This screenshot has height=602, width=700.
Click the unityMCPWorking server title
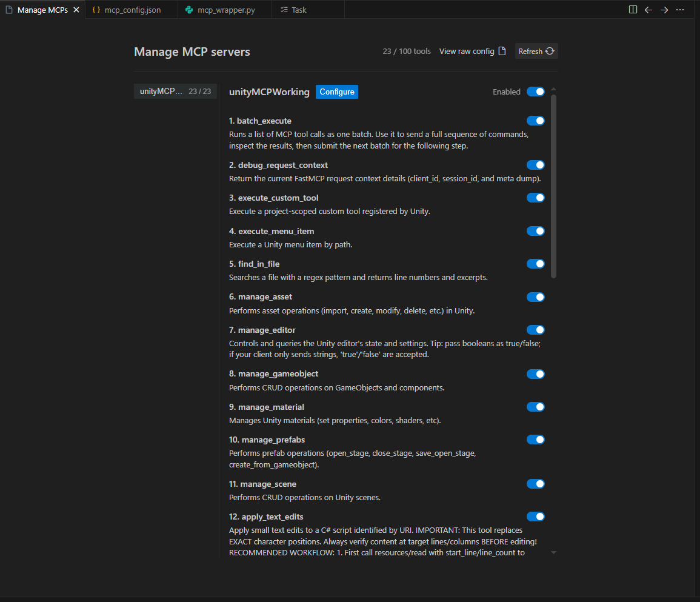269,92
